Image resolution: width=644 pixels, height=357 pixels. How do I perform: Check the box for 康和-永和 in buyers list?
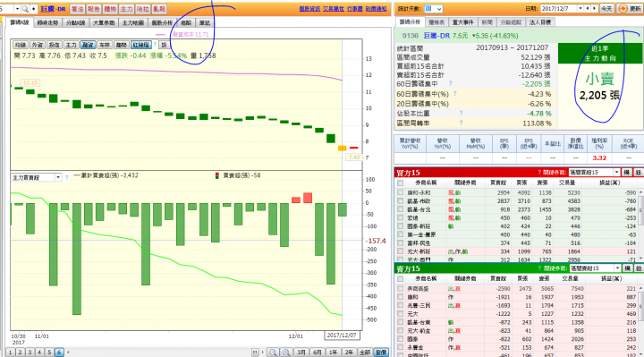tap(401, 192)
